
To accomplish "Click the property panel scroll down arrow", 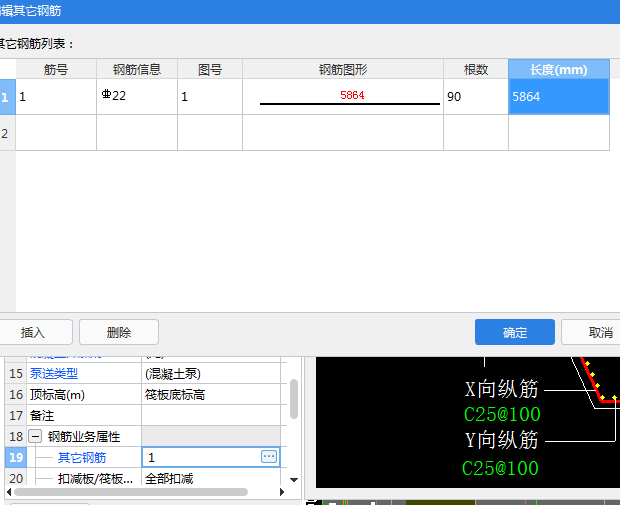I will click(293, 480).
